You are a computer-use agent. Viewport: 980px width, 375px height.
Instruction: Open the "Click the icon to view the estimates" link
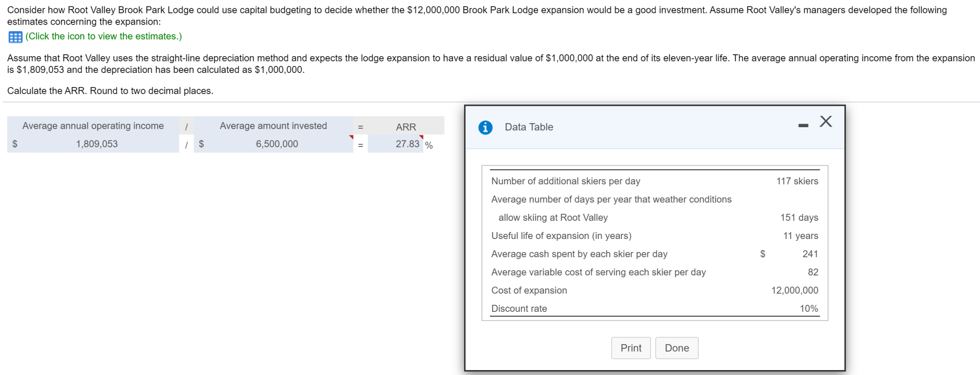[104, 36]
